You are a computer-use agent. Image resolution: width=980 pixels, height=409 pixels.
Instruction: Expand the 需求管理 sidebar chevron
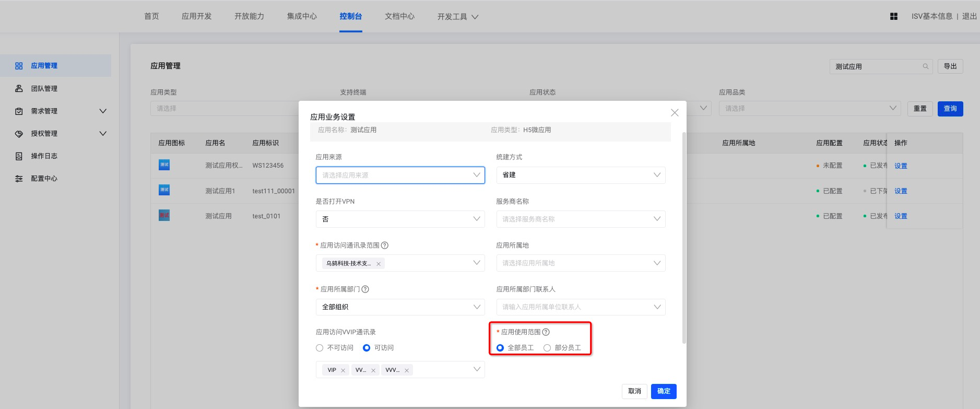(103, 111)
